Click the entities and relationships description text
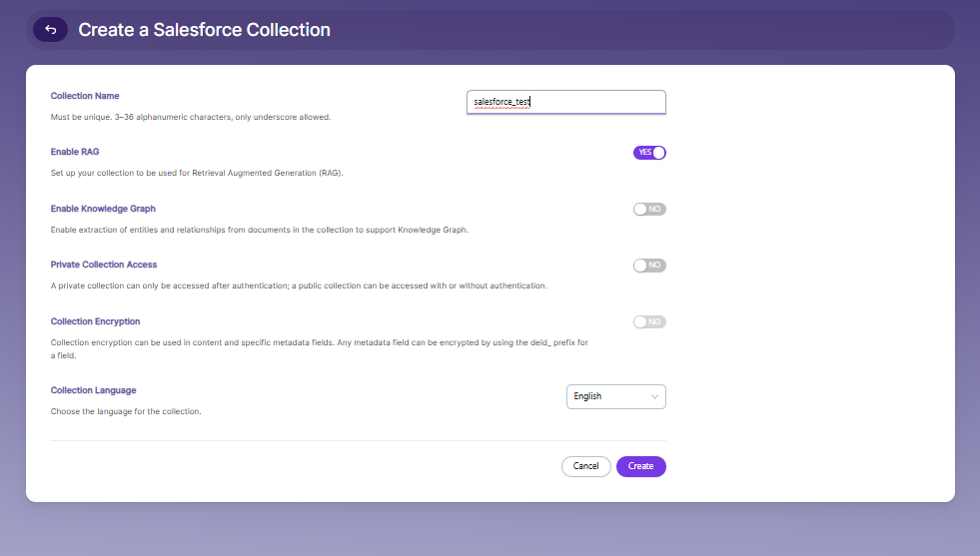 tap(260, 230)
